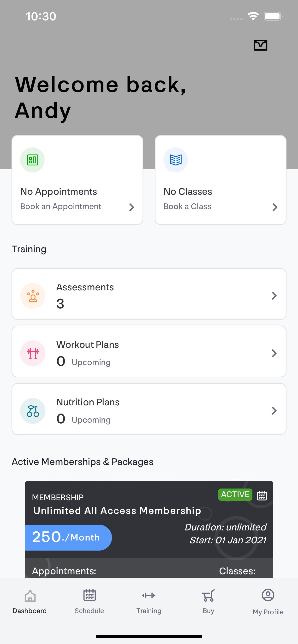Tap the blue classes book icon
The height and width of the screenshot is (644, 298).
[176, 160]
